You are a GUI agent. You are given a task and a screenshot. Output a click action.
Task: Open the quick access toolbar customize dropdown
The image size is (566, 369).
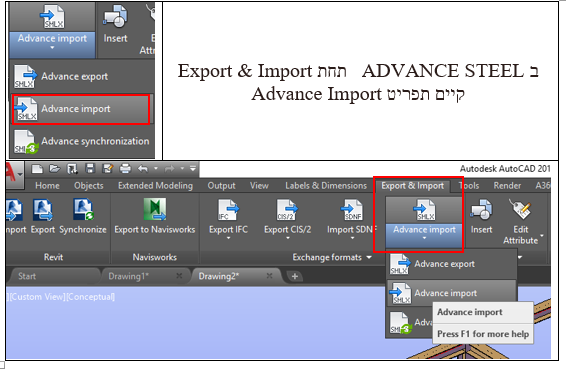(x=193, y=168)
